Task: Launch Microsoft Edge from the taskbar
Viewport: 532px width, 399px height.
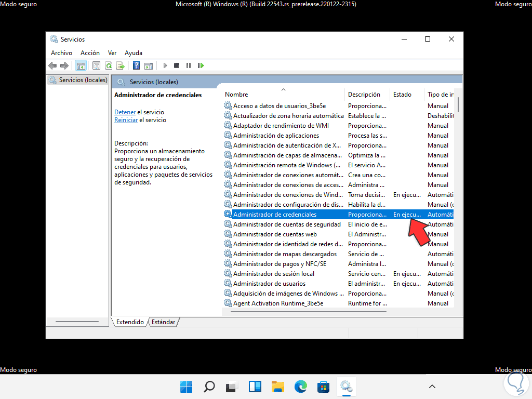Action: coord(301,387)
